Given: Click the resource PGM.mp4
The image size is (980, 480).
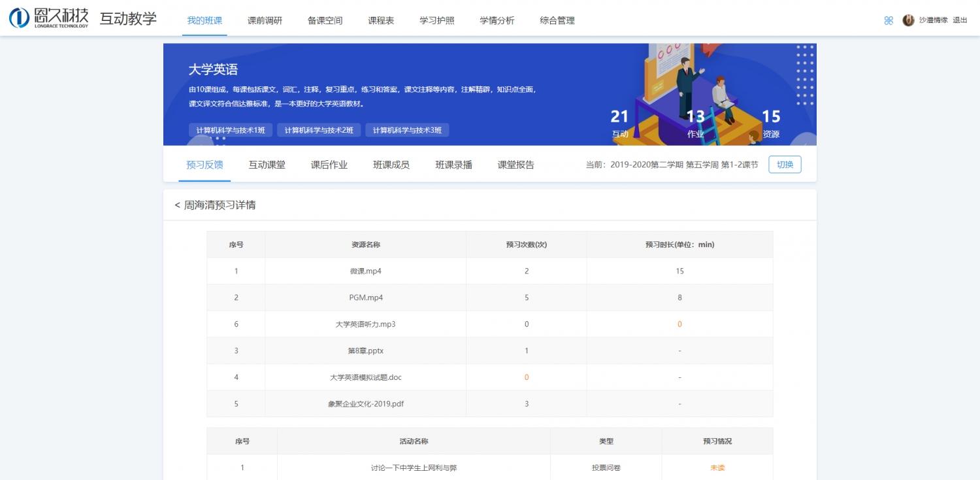Looking at the screenshot, I should (x=366, y=298).
